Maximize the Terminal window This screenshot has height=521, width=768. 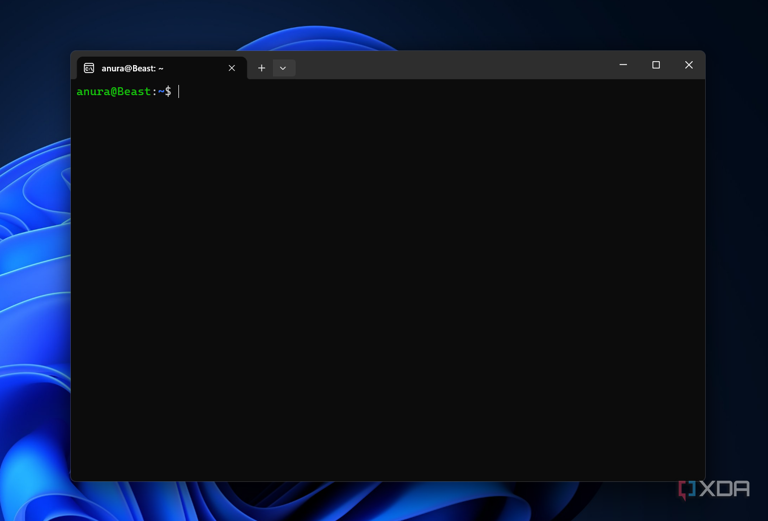pos(656,65)
